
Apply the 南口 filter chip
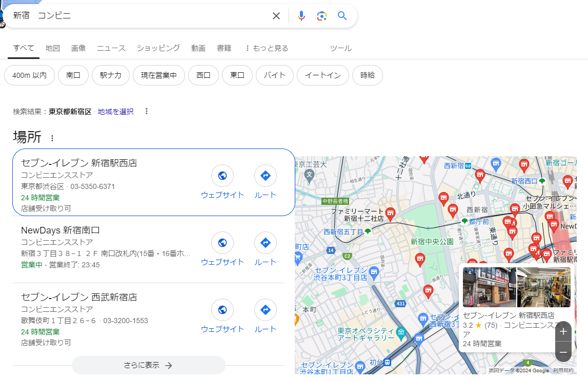click(x=73, y=75)
